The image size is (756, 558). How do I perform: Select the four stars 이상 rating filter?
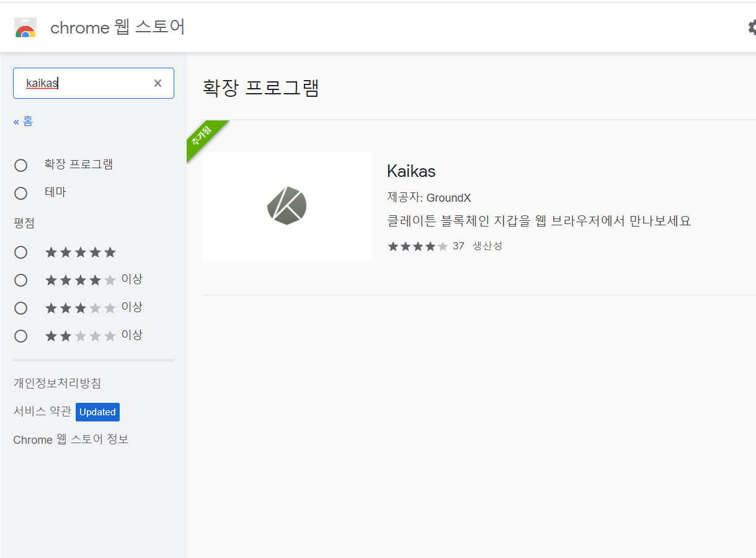tap(21, 280)
